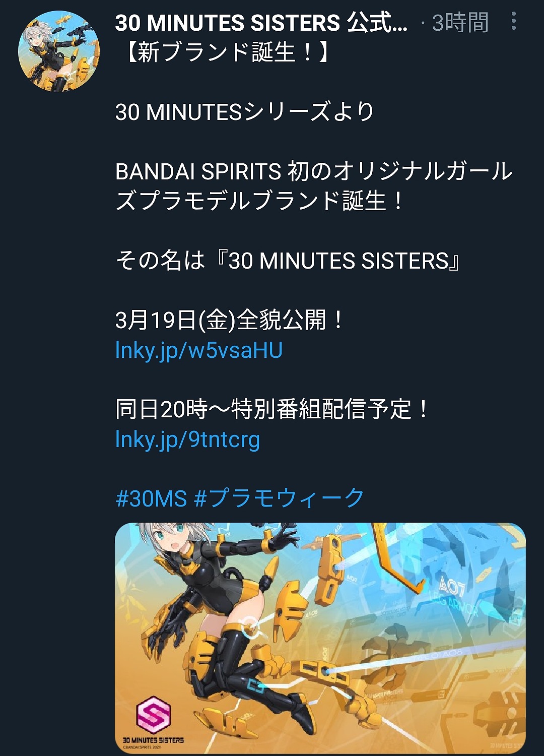Tap the #プラモウィーク hashtag

pos(279,498)
